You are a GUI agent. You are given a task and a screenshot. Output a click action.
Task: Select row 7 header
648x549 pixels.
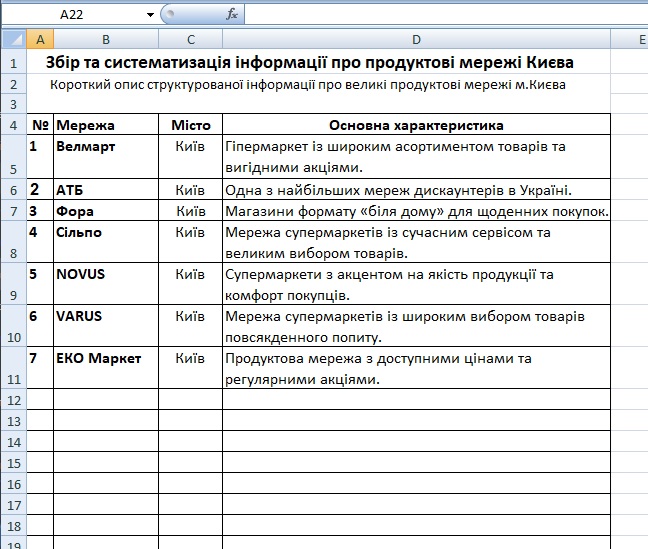click(x=14, y=211)
